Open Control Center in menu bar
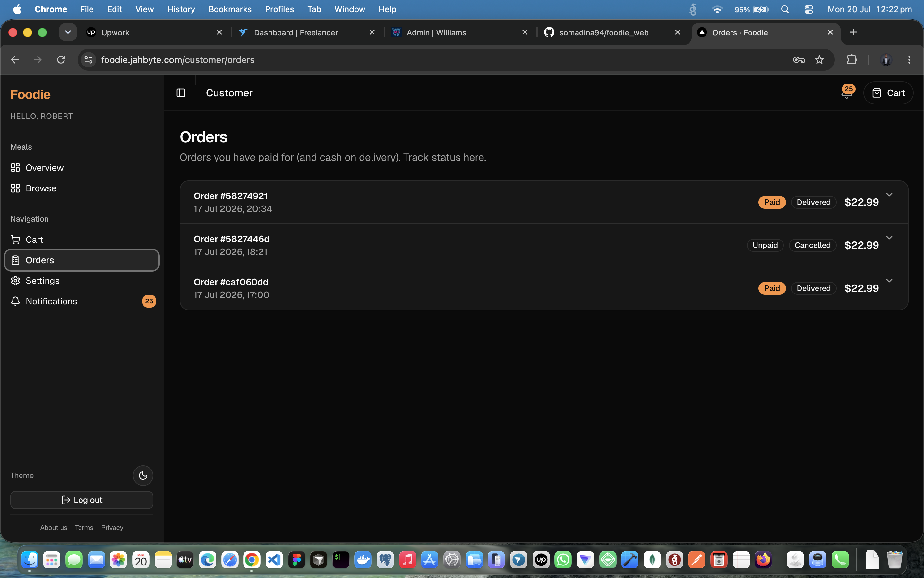This screenshot has width=924, height=578. point(809,9)
